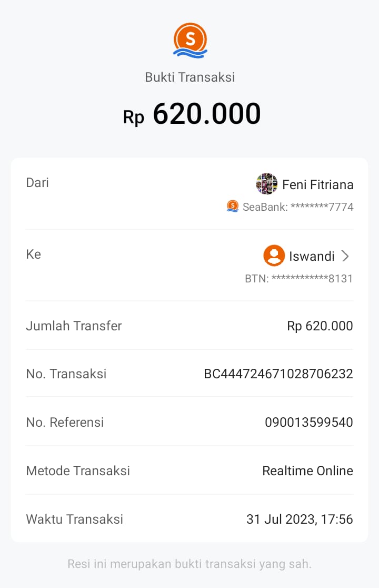The image size is (379, 588).
Task: Tap the transaction time 31 Jul 2023, 17:56
Action: click(300, 519)
